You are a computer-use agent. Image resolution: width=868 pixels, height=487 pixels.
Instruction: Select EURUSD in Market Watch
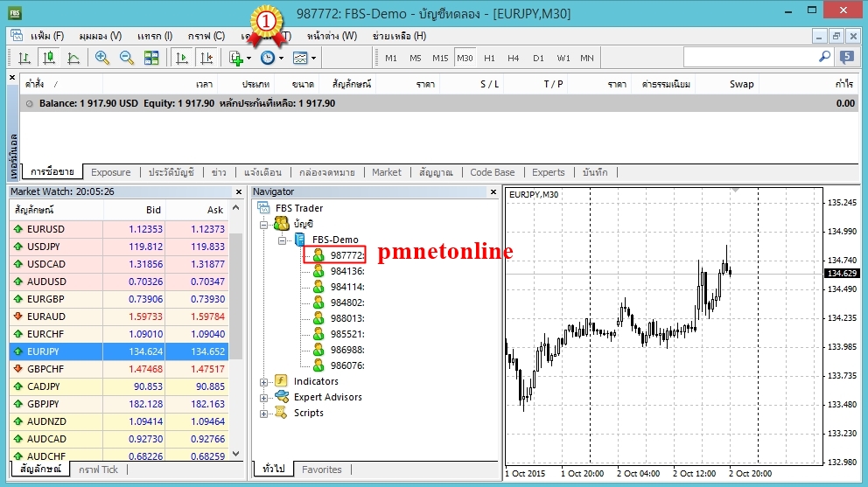pos(119,229)
